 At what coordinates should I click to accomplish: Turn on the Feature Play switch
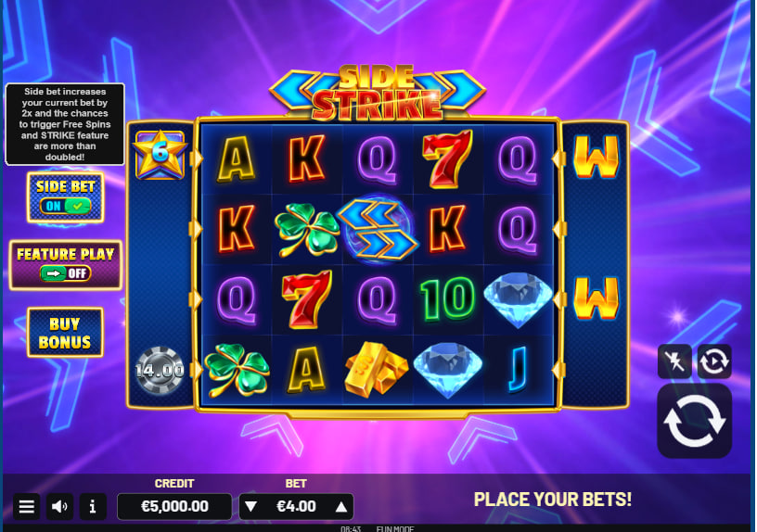pyautogui.click(x=66, y=273)
